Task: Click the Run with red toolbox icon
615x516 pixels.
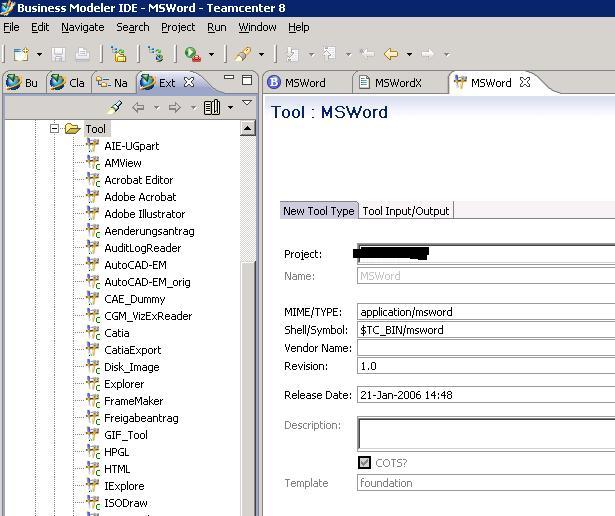Action: [193, 54]
